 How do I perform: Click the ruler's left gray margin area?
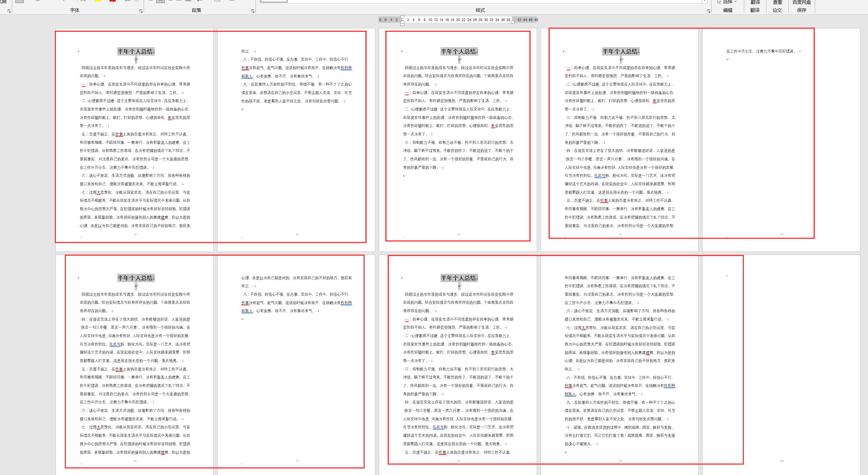[x=389, y=20]
